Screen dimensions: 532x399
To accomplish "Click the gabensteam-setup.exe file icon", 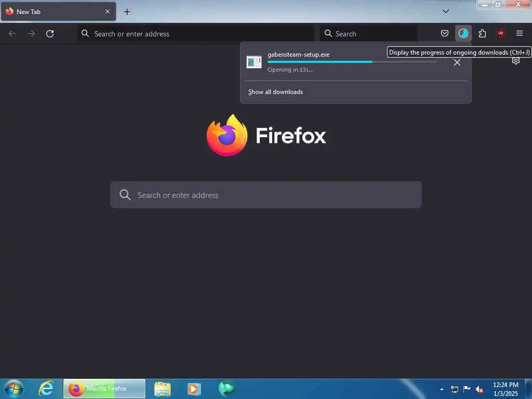I will pyautogui.click(x=254, y=62).
